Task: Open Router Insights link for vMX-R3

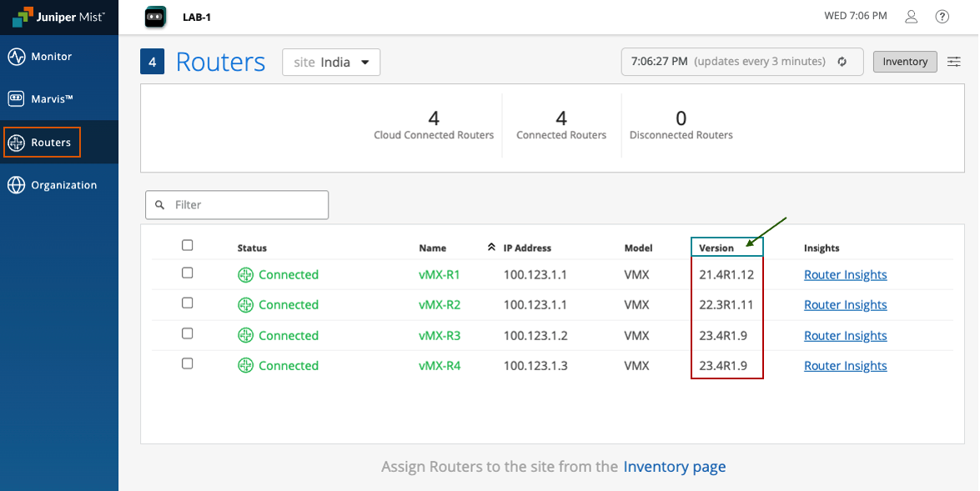Action: click(x=845, y=336)
